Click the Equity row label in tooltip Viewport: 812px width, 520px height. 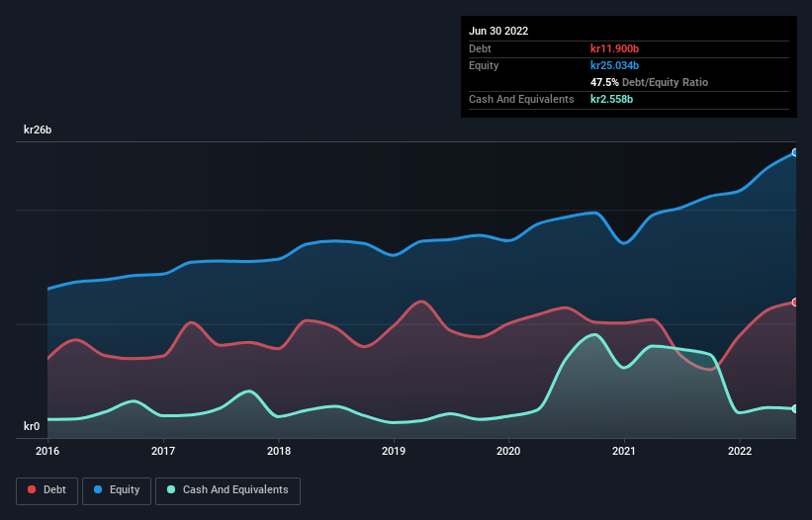[x=484, y=65]
